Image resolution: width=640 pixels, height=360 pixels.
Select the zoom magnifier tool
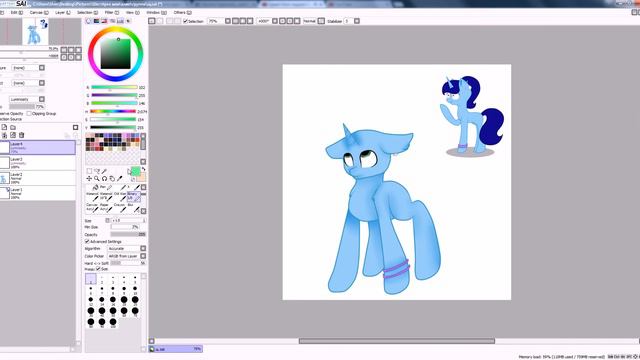coord(97,178)
